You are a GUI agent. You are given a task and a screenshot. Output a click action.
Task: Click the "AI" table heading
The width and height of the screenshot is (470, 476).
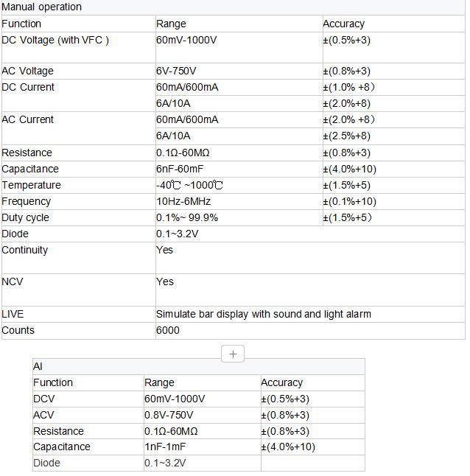point(38,366)
